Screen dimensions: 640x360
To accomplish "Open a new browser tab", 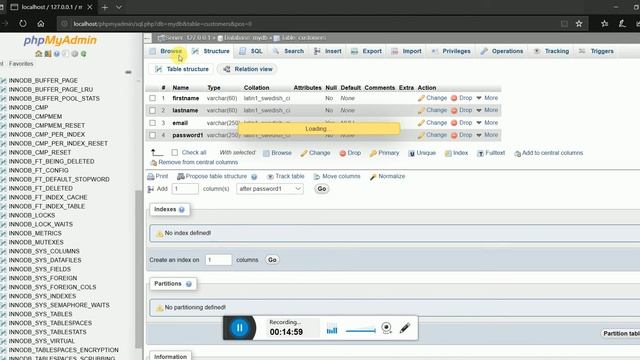I will [x=105, y=7].
